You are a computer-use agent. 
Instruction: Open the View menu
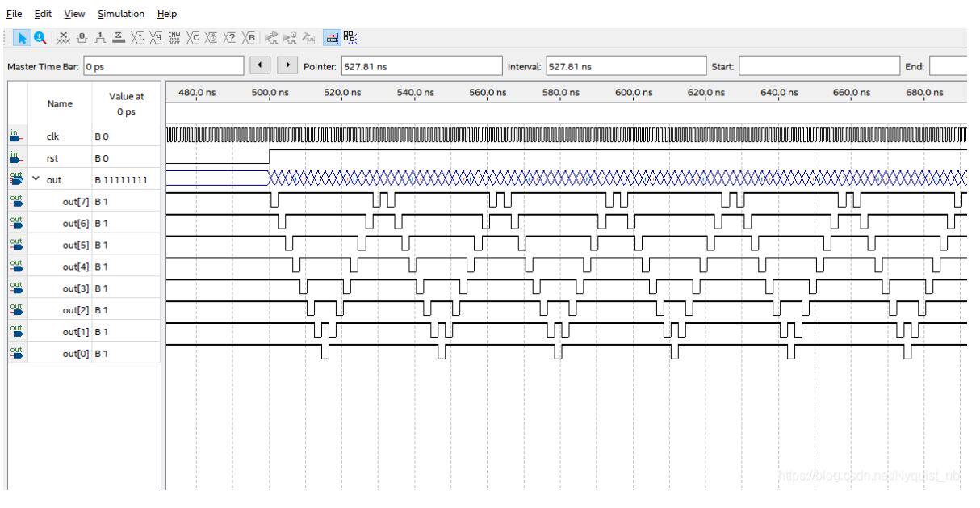(x=74, y=14)
